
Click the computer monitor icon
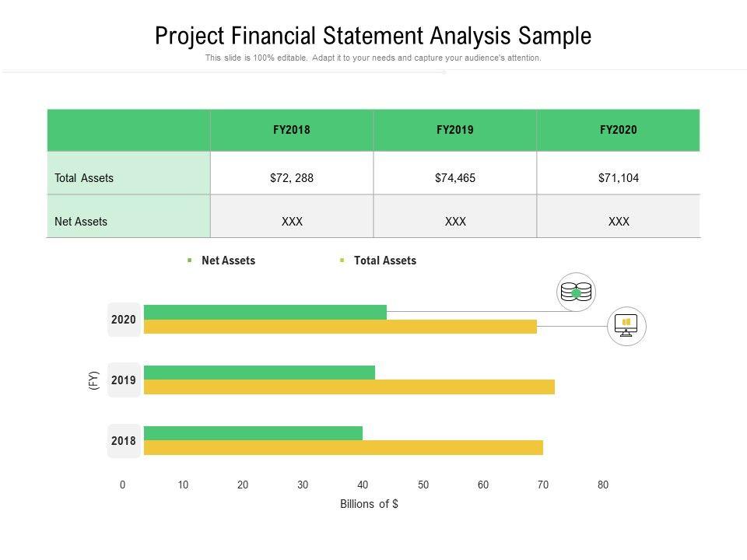(626, 326)
